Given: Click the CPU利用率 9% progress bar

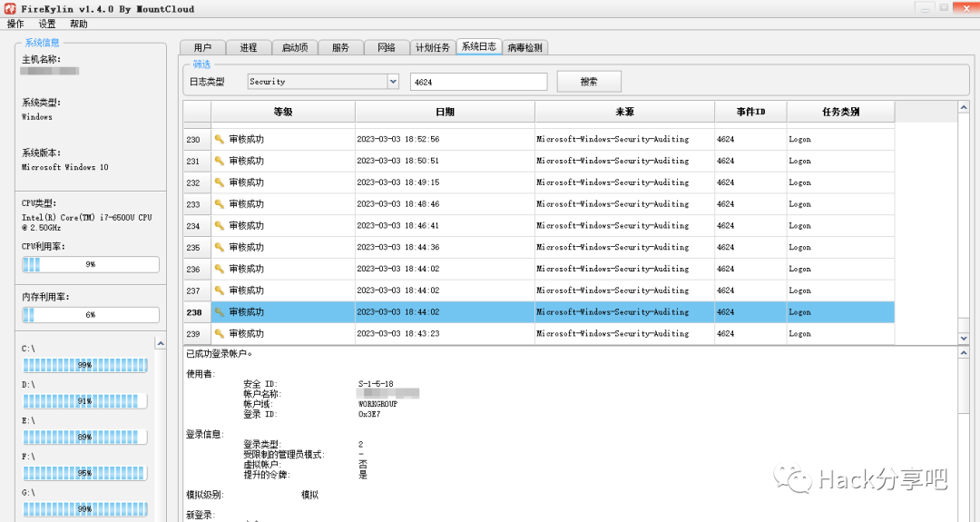Looking at the screenshot, I should pos(91,264).
